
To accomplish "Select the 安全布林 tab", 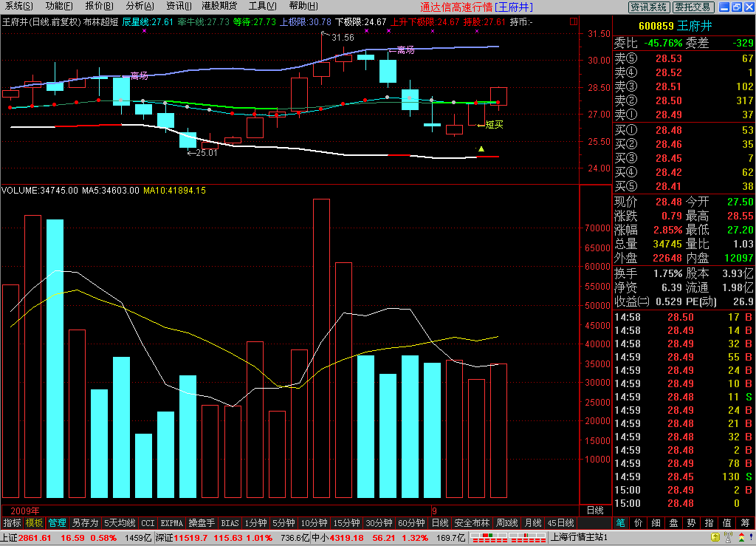I will click(472, 523).
